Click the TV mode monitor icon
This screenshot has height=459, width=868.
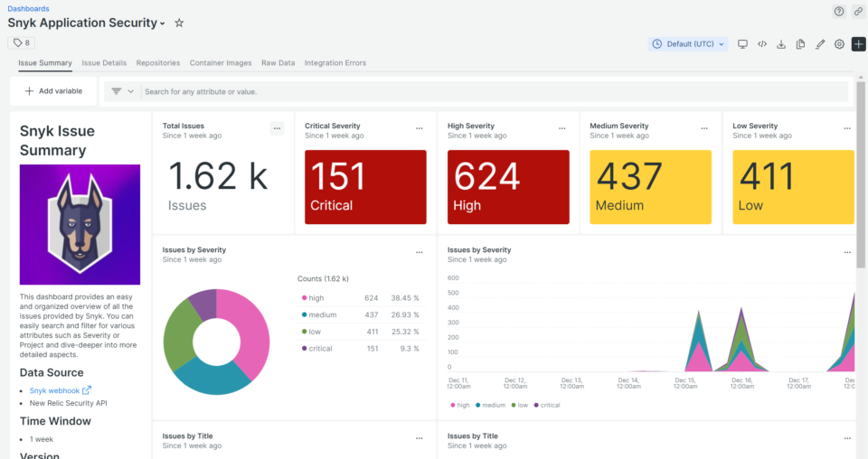tap(743, 44)
